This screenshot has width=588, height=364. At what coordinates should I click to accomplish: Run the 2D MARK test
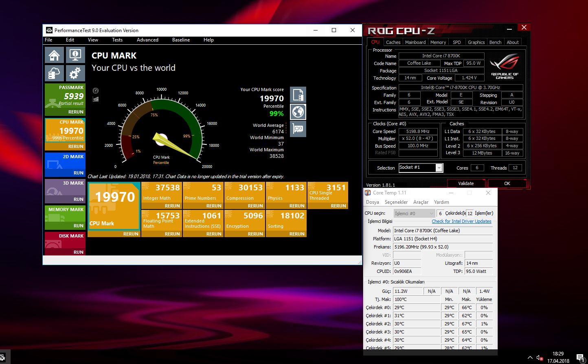click(79, 173)
